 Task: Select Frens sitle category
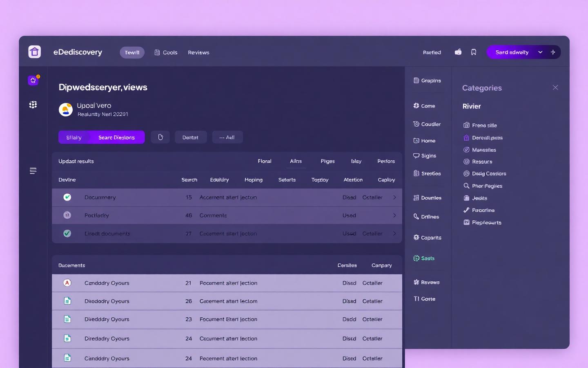[x=480, y=125]
